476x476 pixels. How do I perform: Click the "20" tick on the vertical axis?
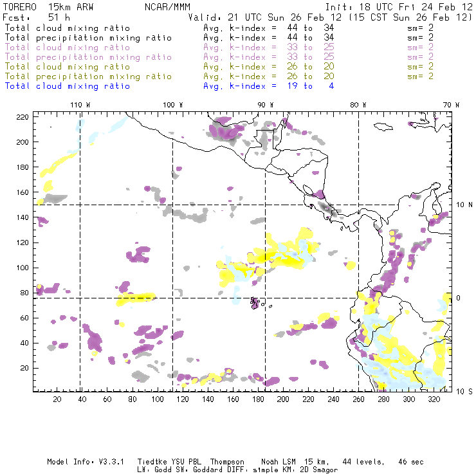pos(24,368)
